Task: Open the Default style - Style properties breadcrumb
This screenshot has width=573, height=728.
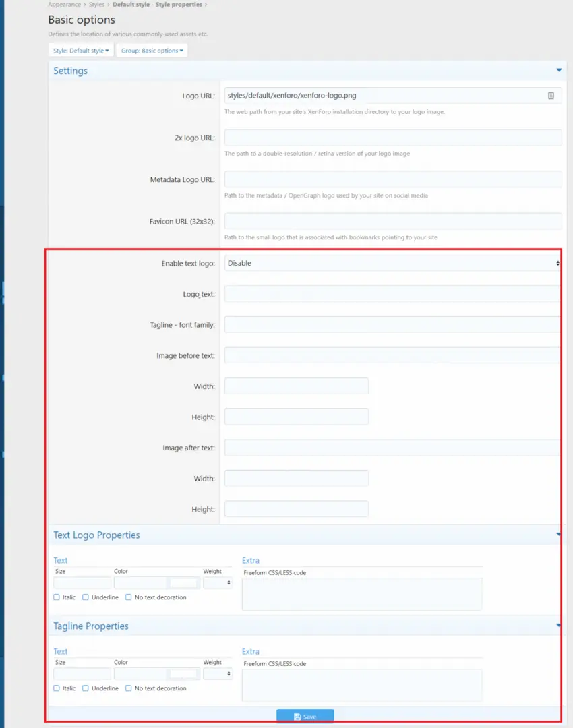Action: (x=157, y=5)
